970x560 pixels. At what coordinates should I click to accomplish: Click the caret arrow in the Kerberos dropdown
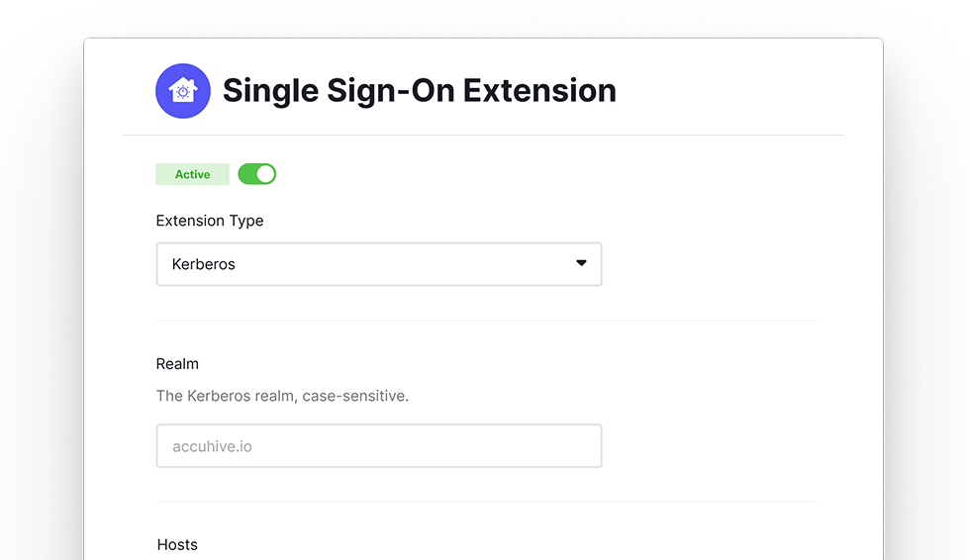(x=581, y=263)
